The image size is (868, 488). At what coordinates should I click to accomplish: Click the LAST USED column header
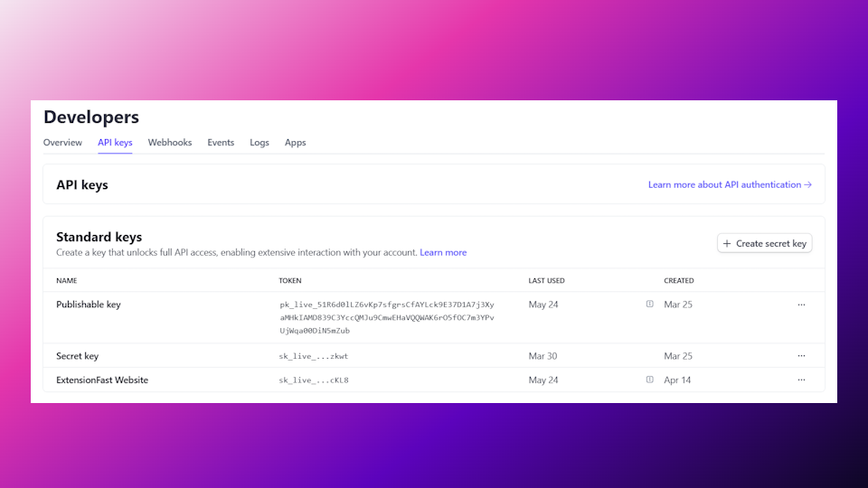[x=546, y=280]
